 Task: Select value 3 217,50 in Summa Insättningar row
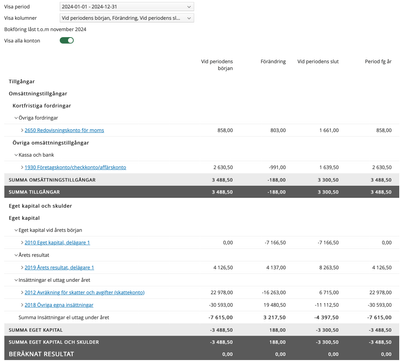(x=275, y=318)
